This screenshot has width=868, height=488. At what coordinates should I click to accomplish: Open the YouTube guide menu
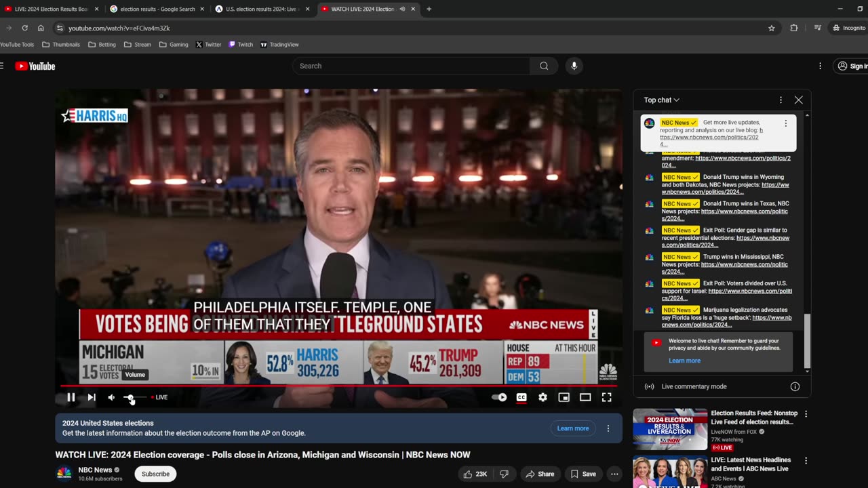pyautogui.click(x=2, y=66)
